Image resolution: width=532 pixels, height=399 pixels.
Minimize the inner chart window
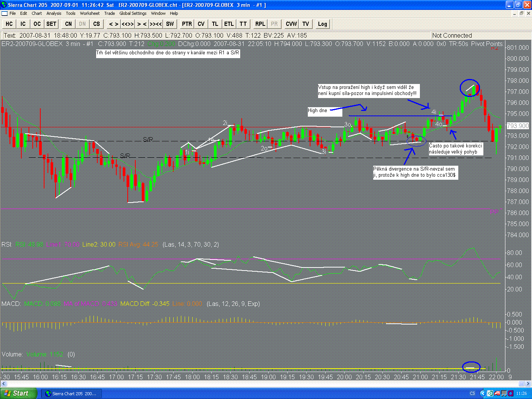[x=515, y=13]
